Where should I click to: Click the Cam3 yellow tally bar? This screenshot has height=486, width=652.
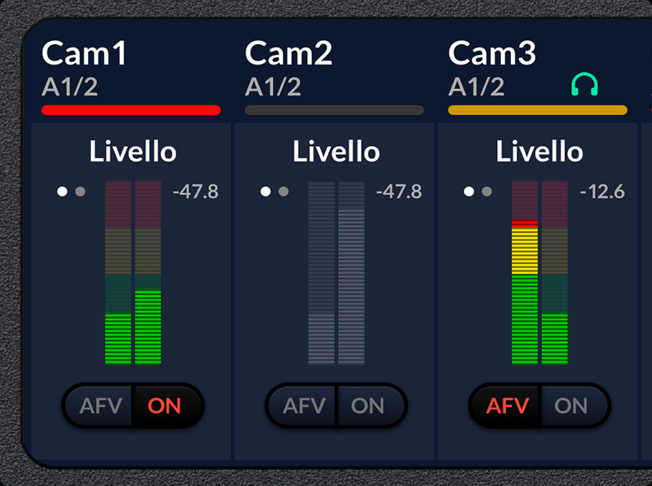tap(538, 110)
